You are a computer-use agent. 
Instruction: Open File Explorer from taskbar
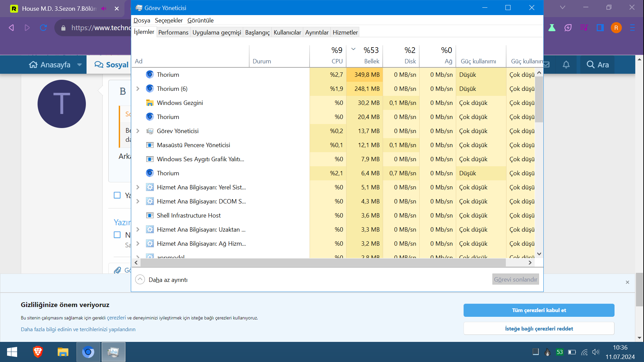point(63,352)
